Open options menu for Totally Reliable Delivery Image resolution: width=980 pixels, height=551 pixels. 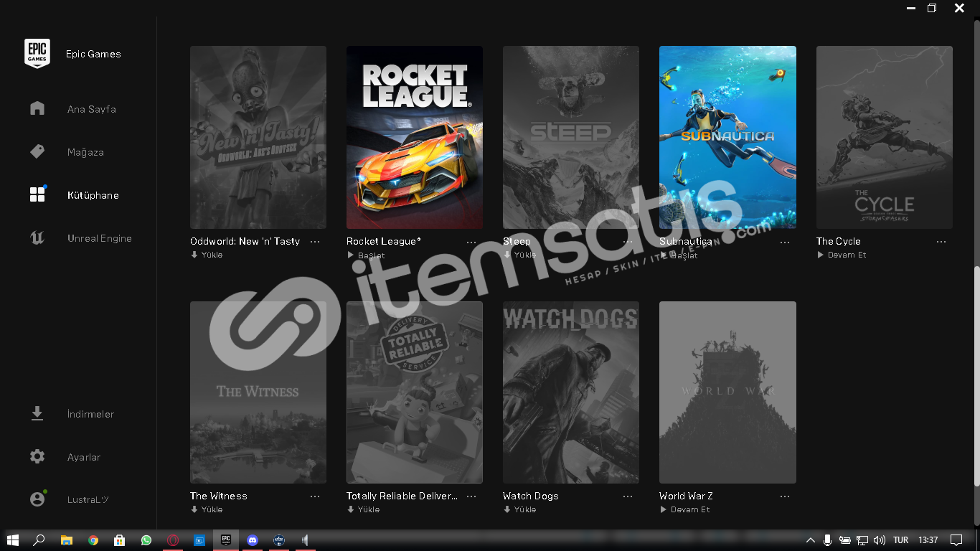(471, 496)
